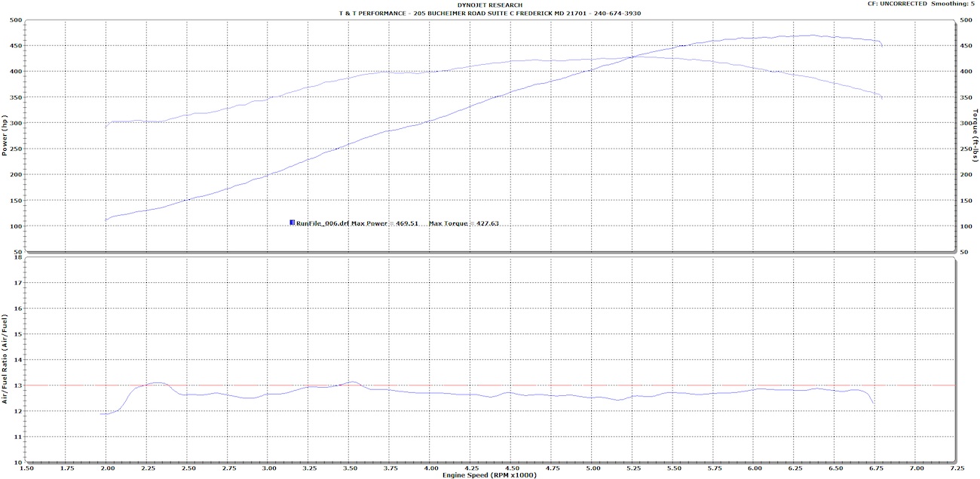Click the 7.25 tick on the RPM axis
This screenshot has height=479, width=980.
(x=956, y=468)
